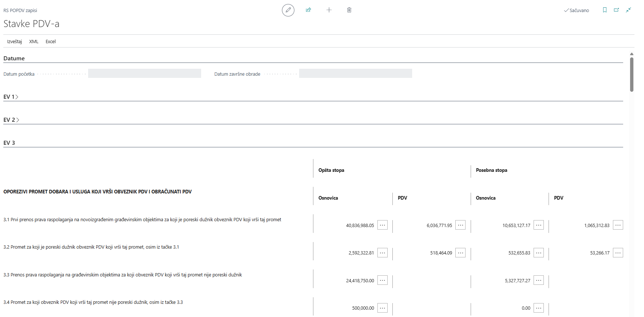
Task: Click the bookmark icon
Action: [605, 10]
